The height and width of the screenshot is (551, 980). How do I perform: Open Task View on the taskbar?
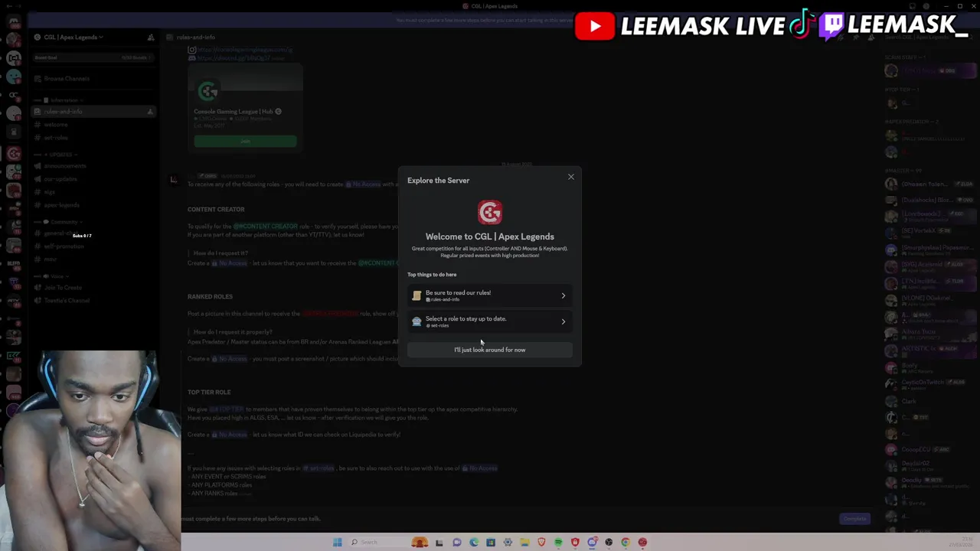tap(439, 543)
